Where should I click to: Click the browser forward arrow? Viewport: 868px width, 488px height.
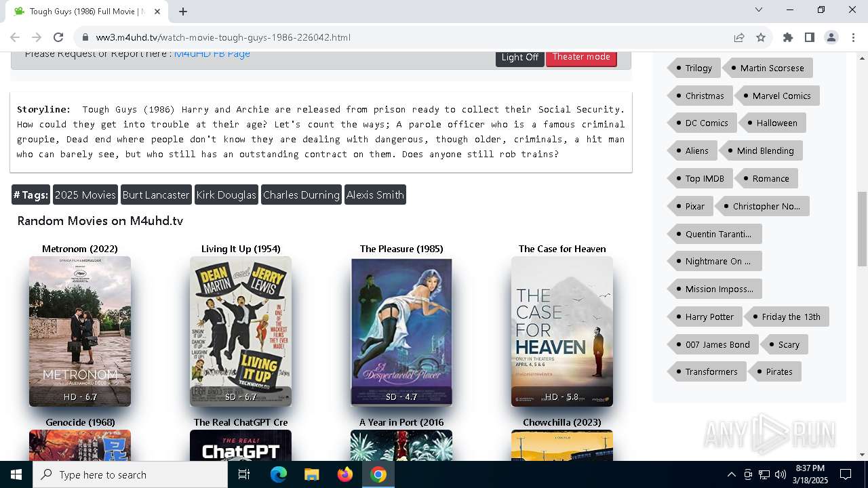click(37, 37)
